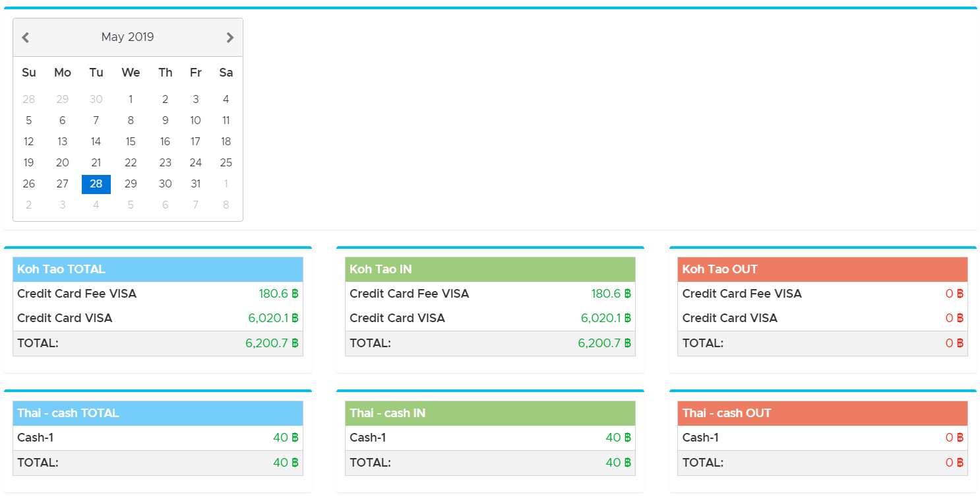Go to next month with right arrow
Image resolution: width=980 pixels, height=499 pixels.
point(230,38)
